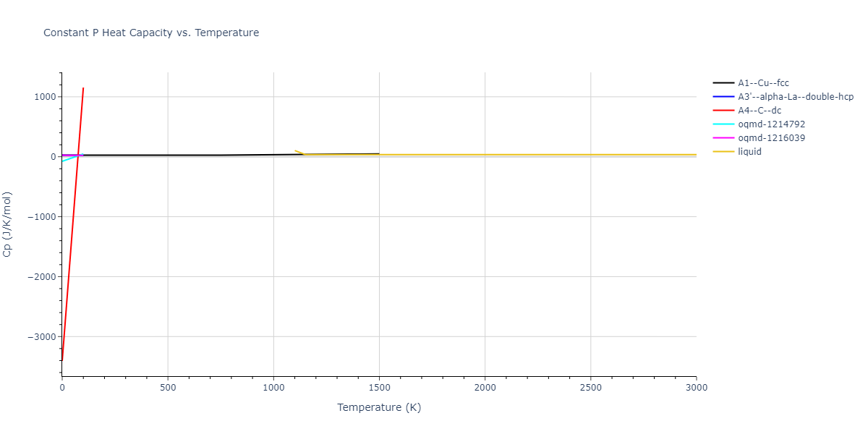Toggle the A4--C--dc legend label

(759, 111)
